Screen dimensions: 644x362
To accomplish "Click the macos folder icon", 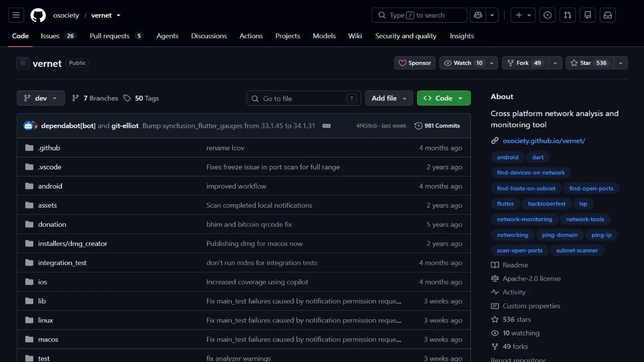I will (x=29, y=339).
